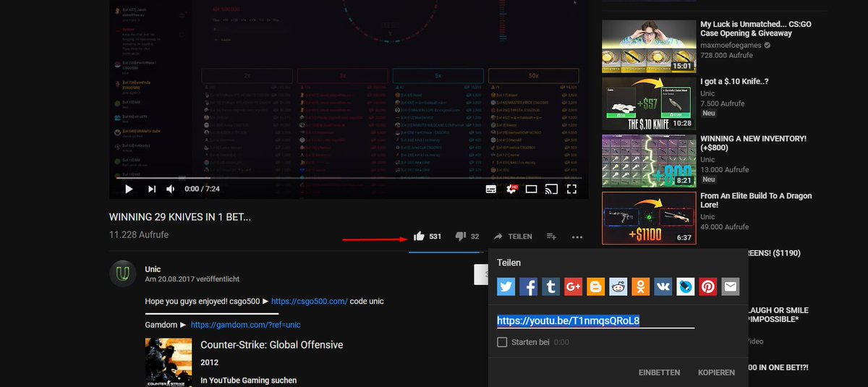Click the Counter-Strike game cover thumbnail
Image resolution: width=868 pixels, height=387 pixels.
click(169, 362)
